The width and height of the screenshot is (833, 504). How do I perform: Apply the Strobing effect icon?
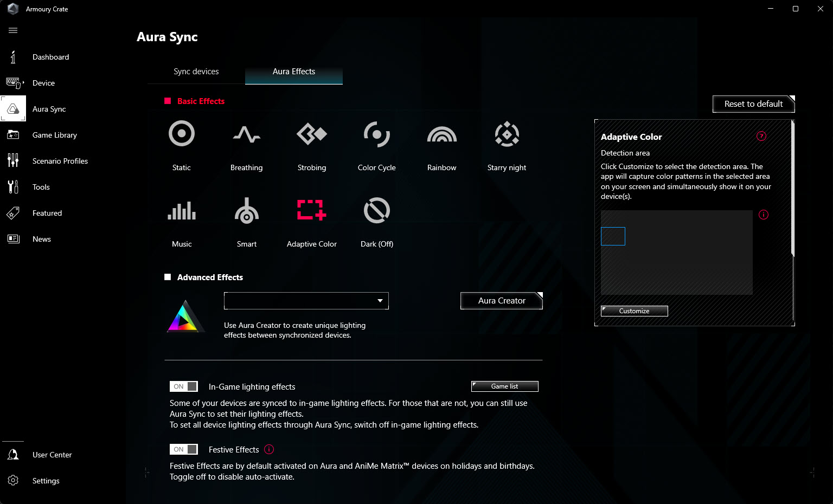coord(312,133)
